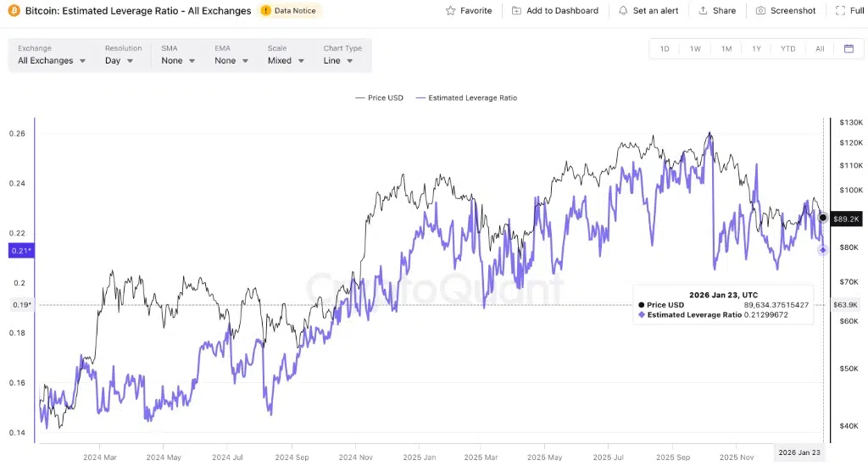This screenshot has height=466, width=868.
Task: Switch to the YTD time range
Action: (787, 49)
